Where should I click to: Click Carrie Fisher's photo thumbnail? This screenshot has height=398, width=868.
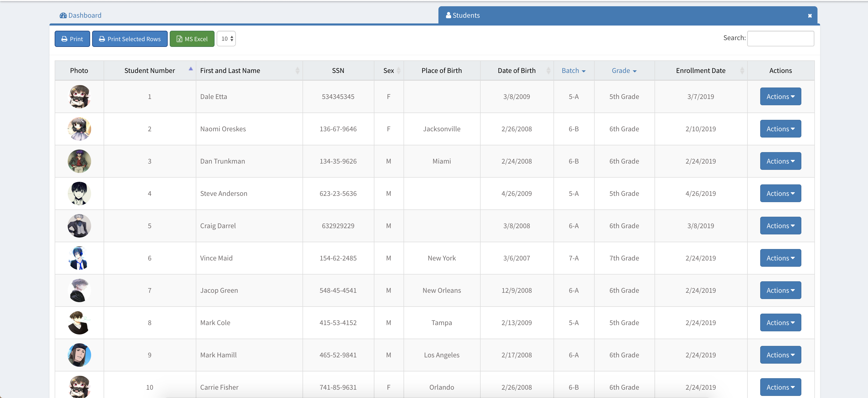[79, 387]
